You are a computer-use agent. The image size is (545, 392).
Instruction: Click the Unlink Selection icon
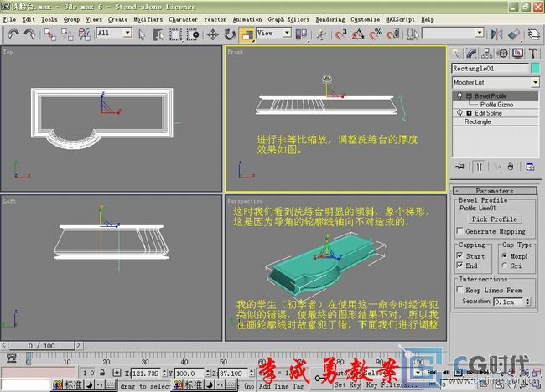point(67,34)
